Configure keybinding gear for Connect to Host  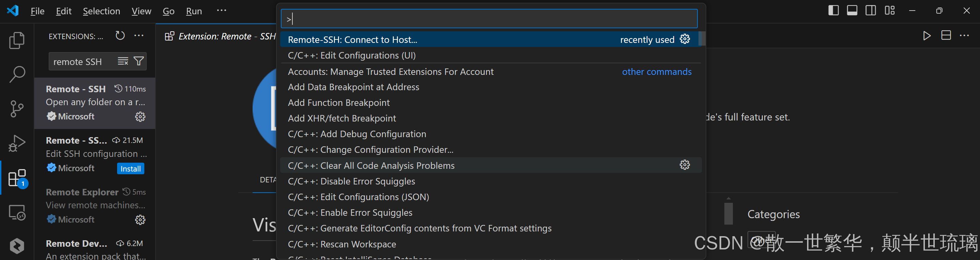pos(685,39)
